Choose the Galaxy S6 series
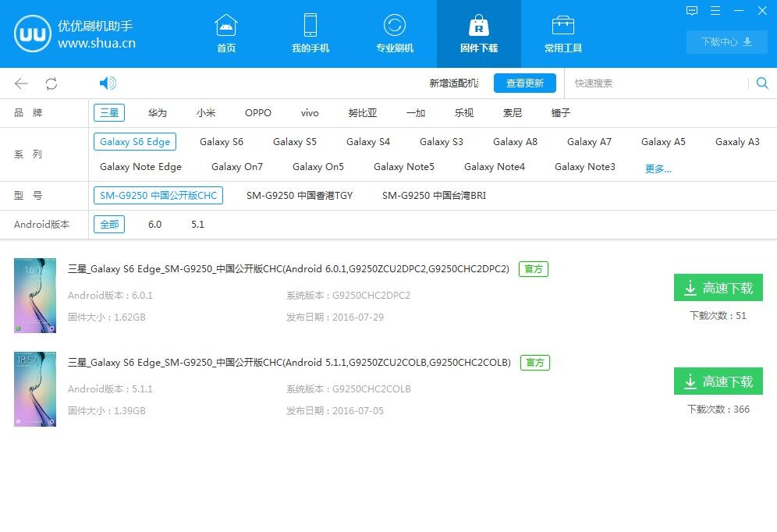This screenshot has height=532, width=777. 222,142
